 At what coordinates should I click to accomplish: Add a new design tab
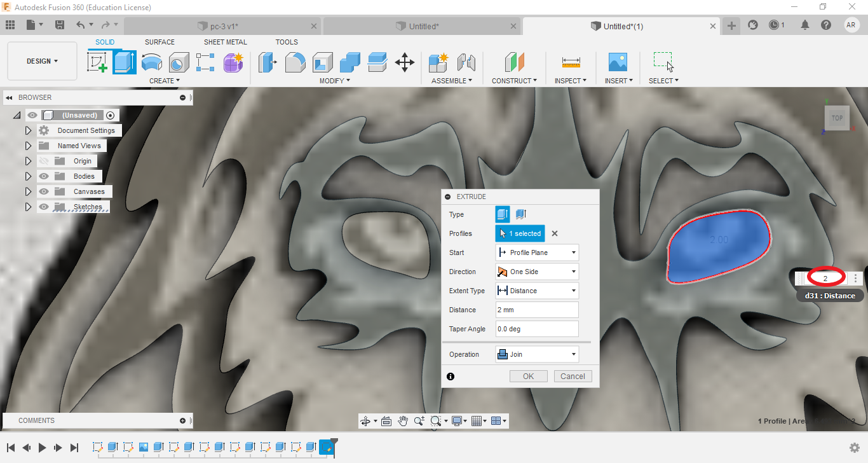731,25
